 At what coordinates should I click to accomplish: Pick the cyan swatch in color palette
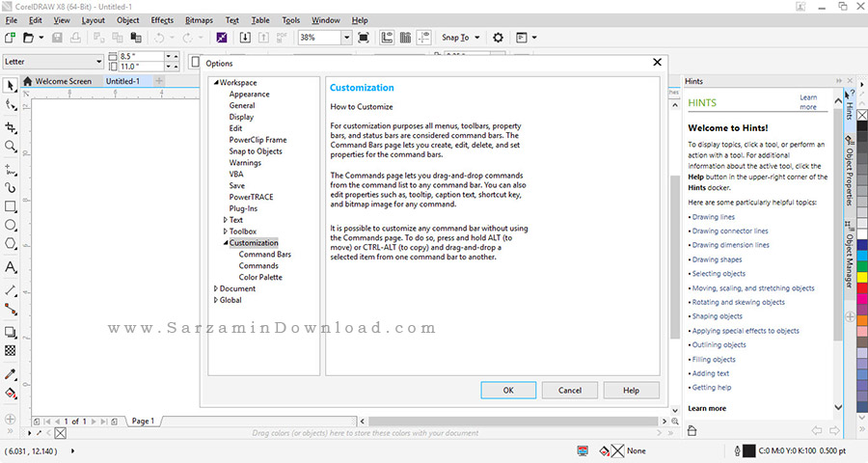pyautogui.click(x=862, y=256)
